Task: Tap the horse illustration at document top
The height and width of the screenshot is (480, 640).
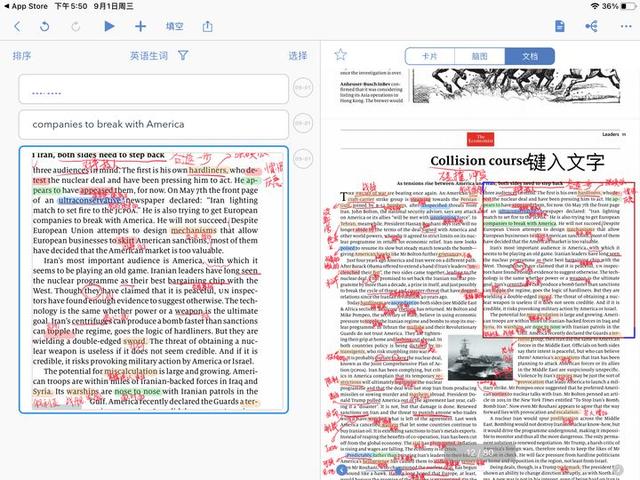Action: 516,86
